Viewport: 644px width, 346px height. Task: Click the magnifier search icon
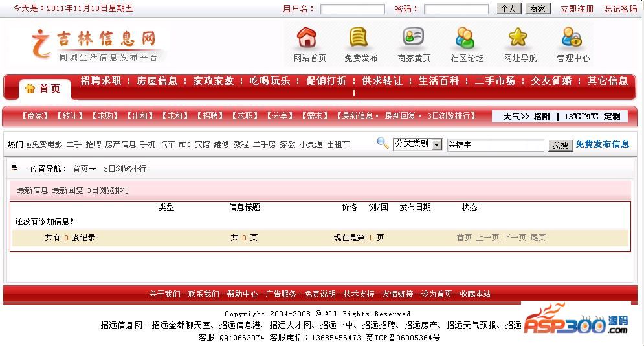point(383,143)
